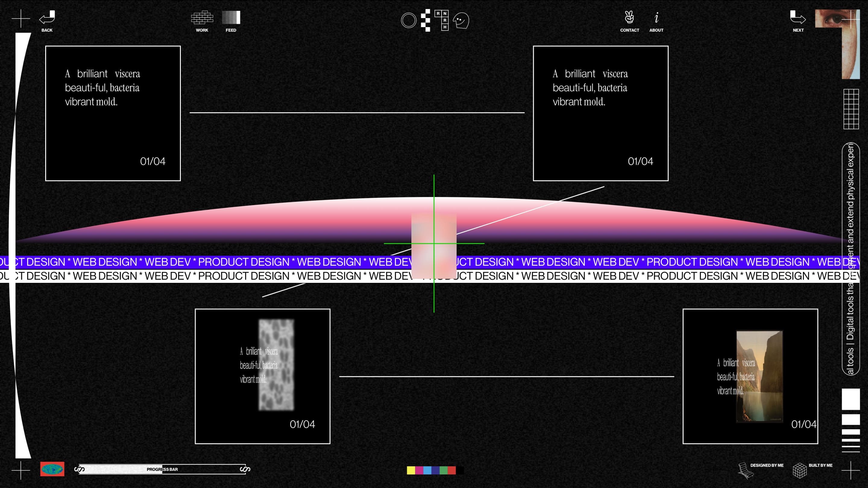
Task: Click the colorful globe map thumbnail
Action: [52, 469]
